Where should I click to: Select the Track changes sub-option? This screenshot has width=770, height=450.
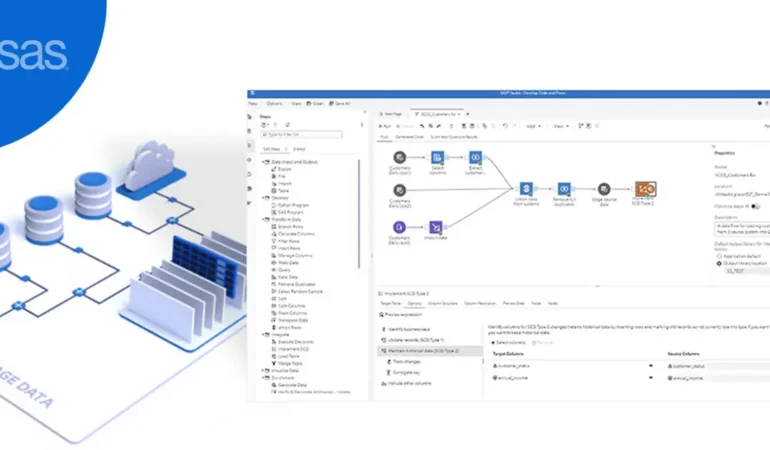[404, 362]
